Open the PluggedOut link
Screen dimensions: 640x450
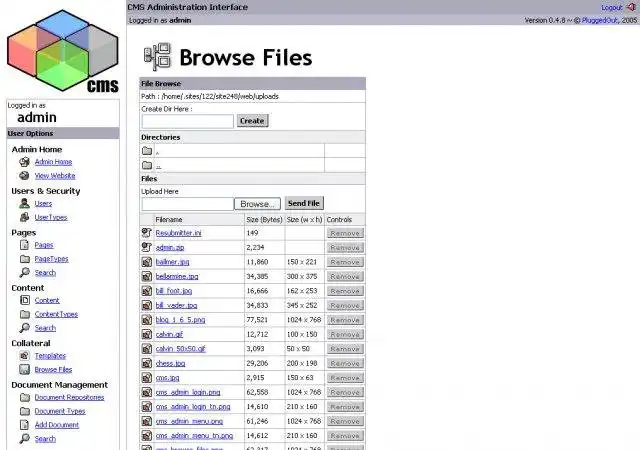(600, 20)
